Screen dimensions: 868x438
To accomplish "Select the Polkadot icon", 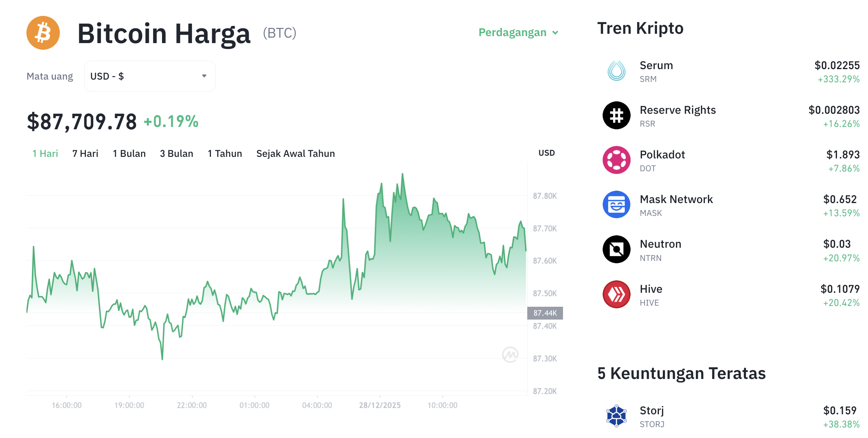I will (616, 160).
